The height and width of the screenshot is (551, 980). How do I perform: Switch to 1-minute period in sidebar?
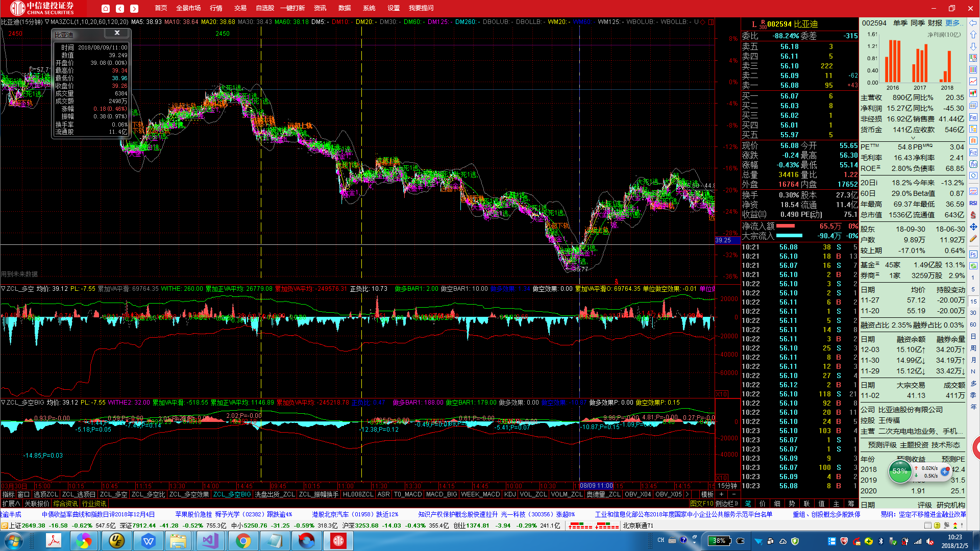tap(973, 278)
